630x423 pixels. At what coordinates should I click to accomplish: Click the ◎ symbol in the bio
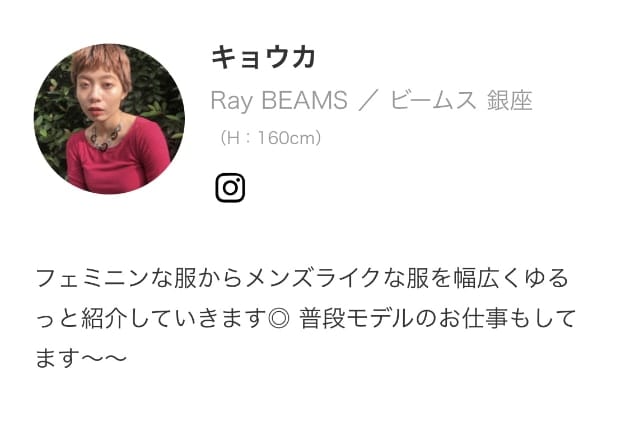pos(279,318)
